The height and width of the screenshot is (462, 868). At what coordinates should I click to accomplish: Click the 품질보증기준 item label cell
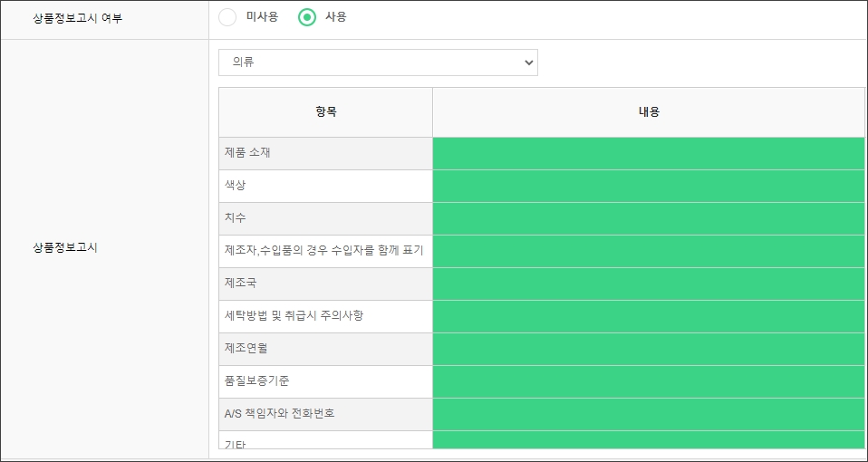[325, 381]
